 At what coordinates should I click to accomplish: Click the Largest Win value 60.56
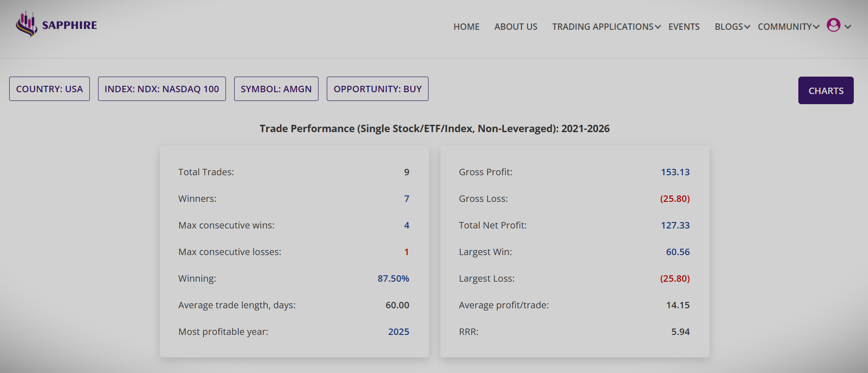click(677, 252)
